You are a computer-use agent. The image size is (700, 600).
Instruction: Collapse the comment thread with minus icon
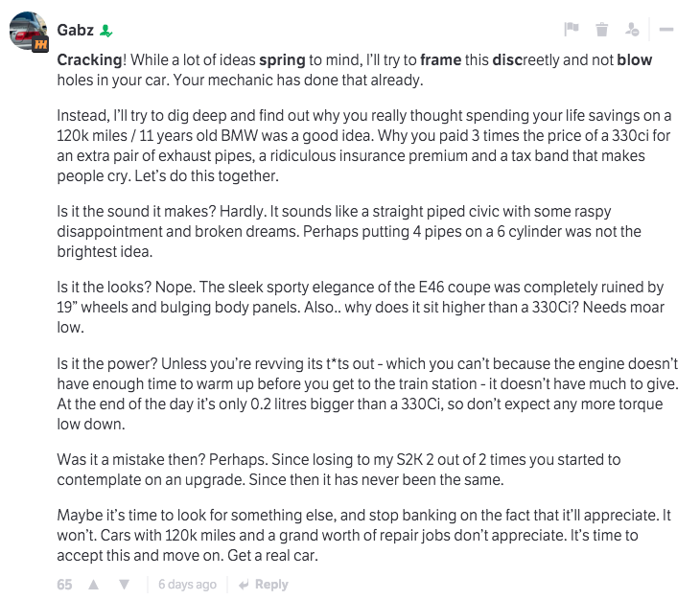coord(666,30)
